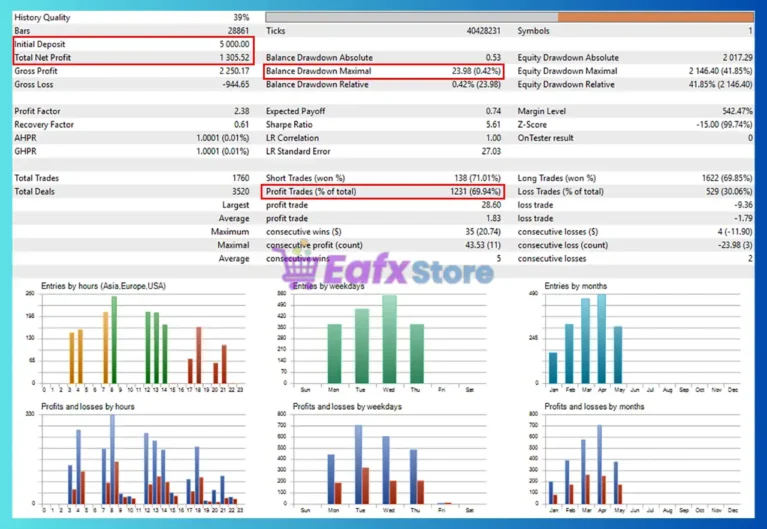The width and height of the screenshot is (767, 529).
Task: Click the Recovery Factor value 0.61
Action: click(242, 125)
